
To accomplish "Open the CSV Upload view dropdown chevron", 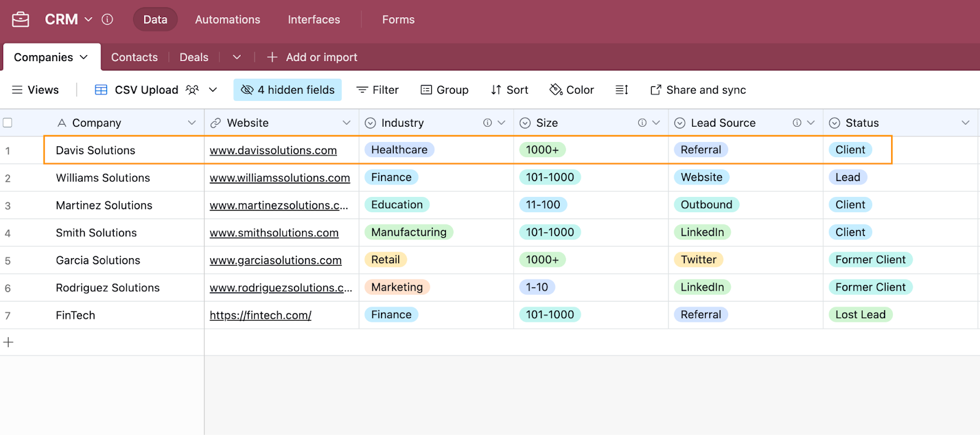I will click(x=213, y=90).
